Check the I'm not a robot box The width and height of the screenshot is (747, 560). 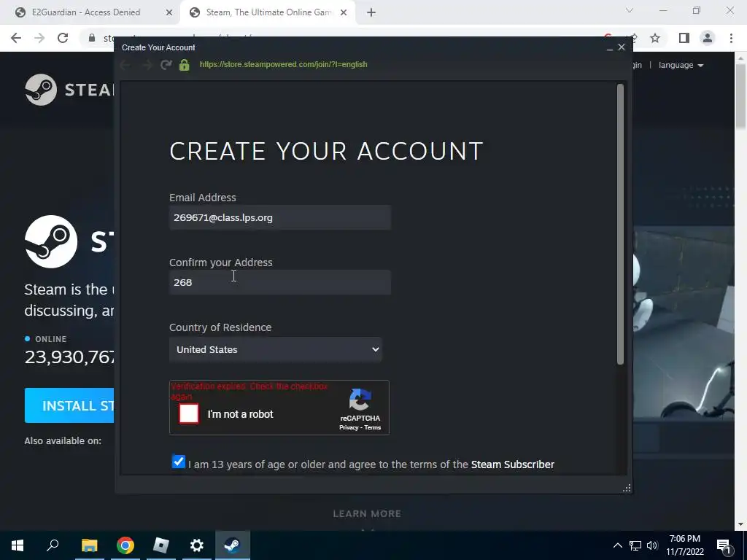(x=189, y=413)
